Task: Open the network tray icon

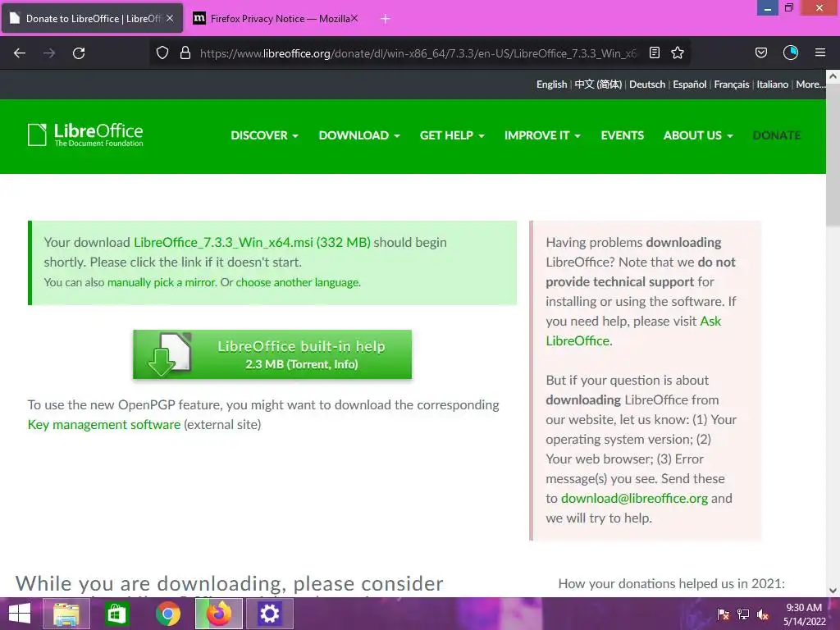Action: [743, 614]
